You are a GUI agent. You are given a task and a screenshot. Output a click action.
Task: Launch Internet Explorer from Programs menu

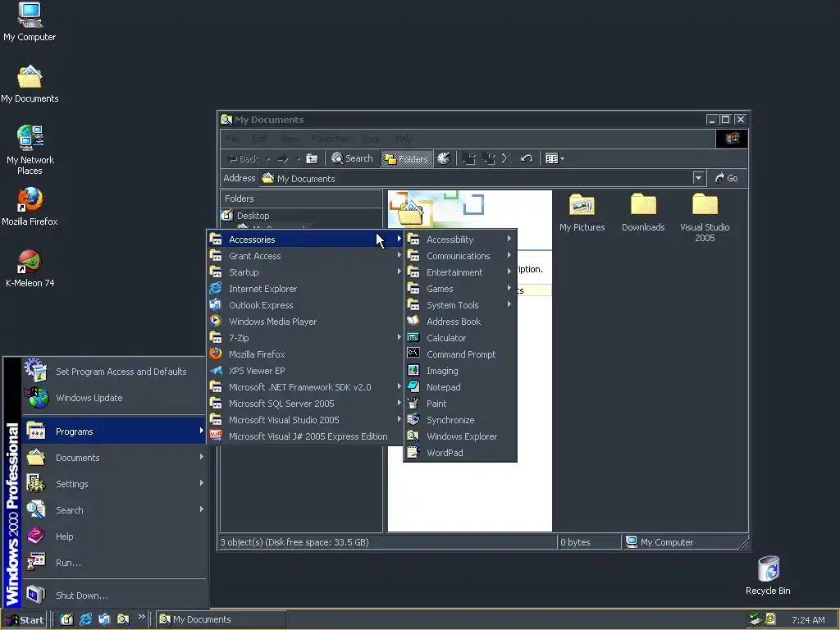pos(305,289)
